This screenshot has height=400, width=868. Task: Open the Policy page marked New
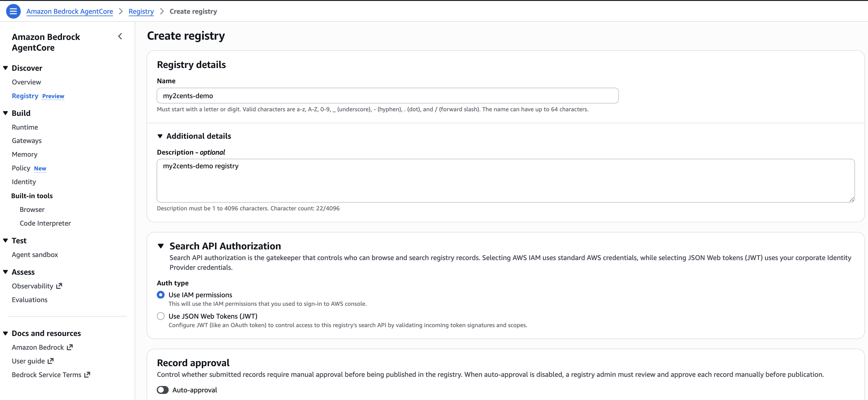click(20, 168)
